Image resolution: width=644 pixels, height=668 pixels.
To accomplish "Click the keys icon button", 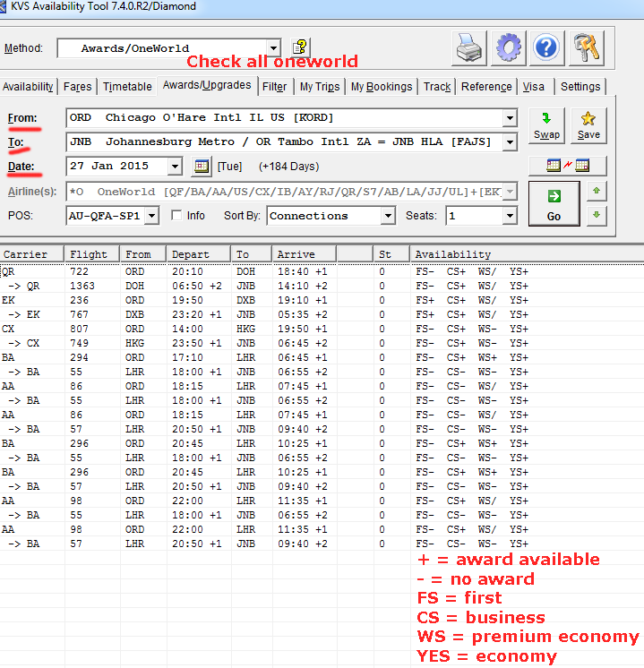I will (x=586, y=47).
